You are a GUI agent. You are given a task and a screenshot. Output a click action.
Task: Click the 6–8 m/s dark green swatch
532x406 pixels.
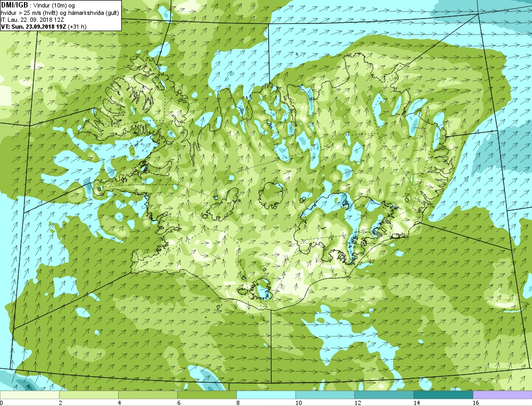click(207, 395)
